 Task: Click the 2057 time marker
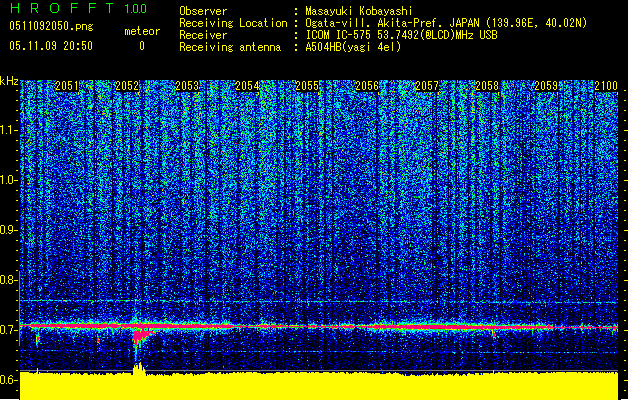click(x=427, y=86)
